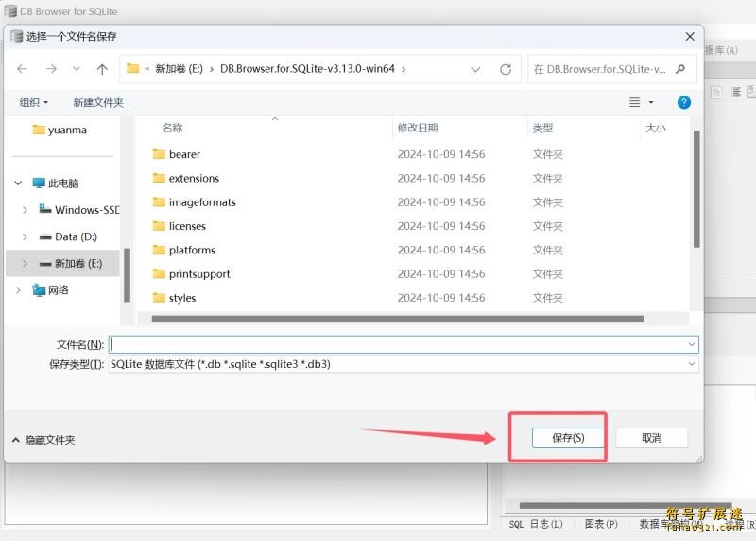
Task: Expand the Windows-SSD drive node
Action: pyautogui.click(x=25, y=210)
